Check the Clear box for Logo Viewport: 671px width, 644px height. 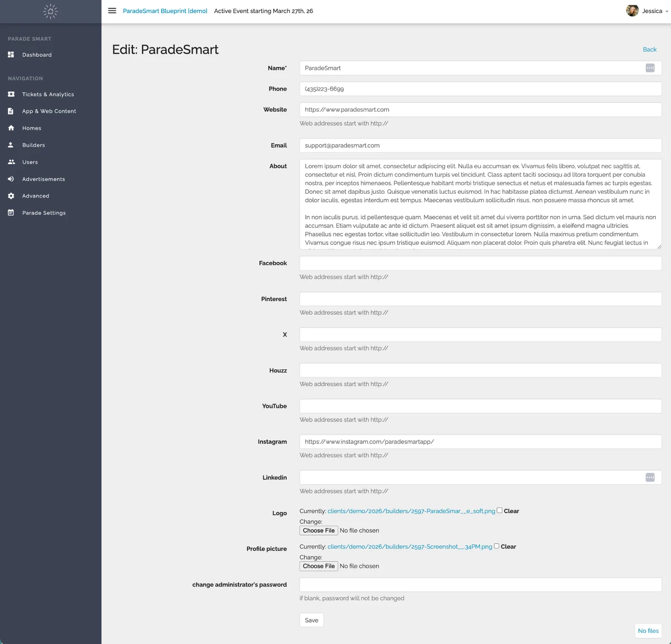(x=499, y=510)
